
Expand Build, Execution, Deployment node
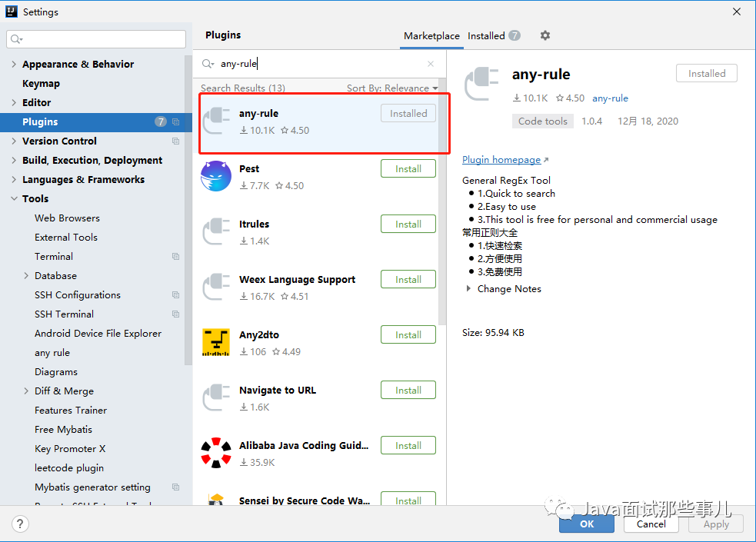(x=14, y=161)
